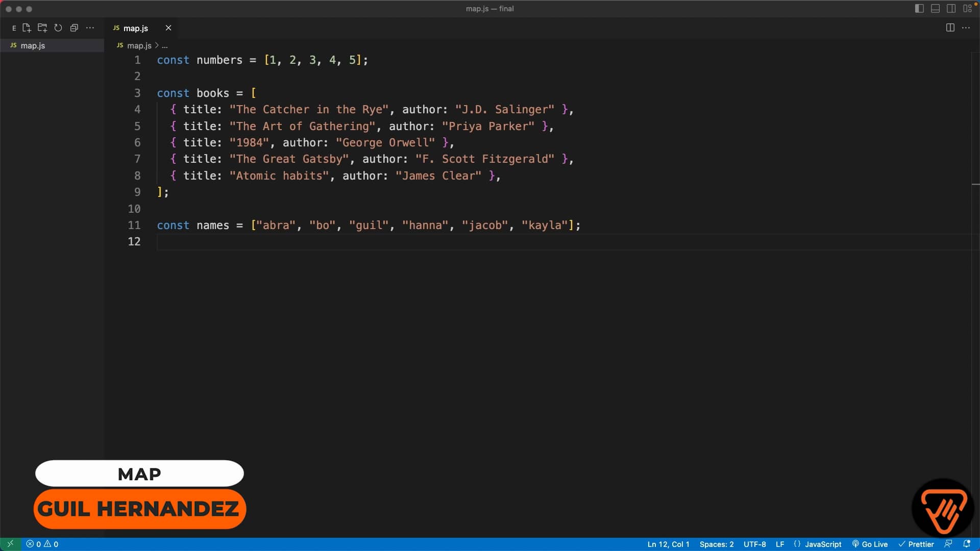Toggle the primary side bar layout
Image resolution: width=980 pixels, height=551 pixels.
point(919,9)
